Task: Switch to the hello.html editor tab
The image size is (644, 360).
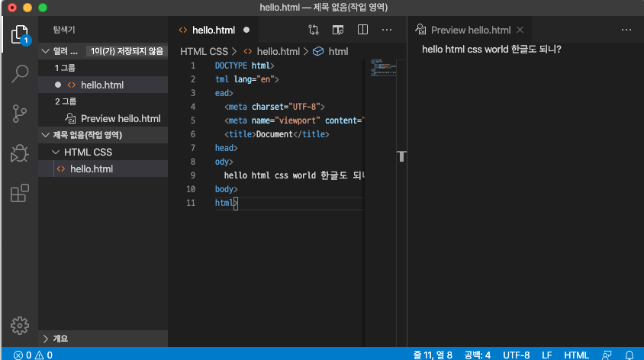Action: click(x=214, y=30)
